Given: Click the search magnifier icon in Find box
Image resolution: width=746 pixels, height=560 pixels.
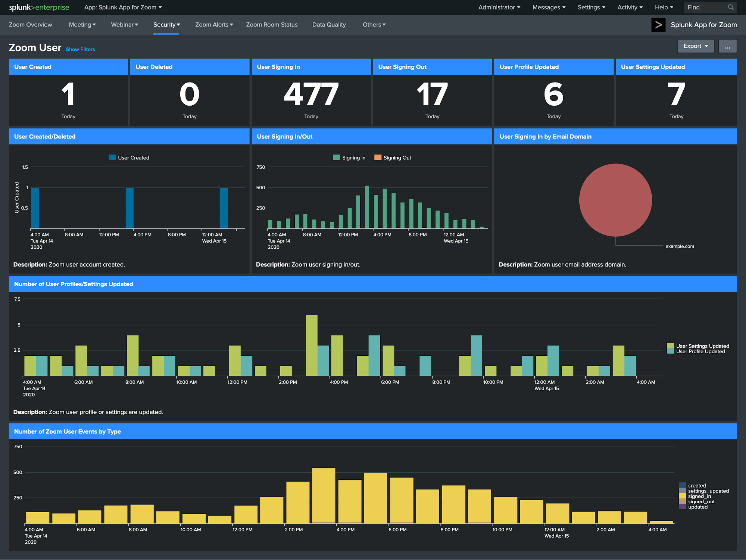Looking at the screenshot, I should [x=731, y=7].
